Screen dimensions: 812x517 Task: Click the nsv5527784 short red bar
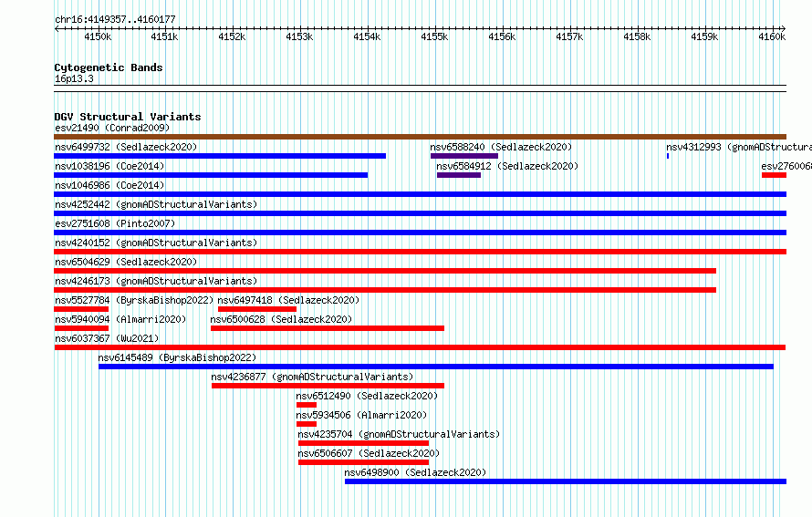(x=81, y=309)
